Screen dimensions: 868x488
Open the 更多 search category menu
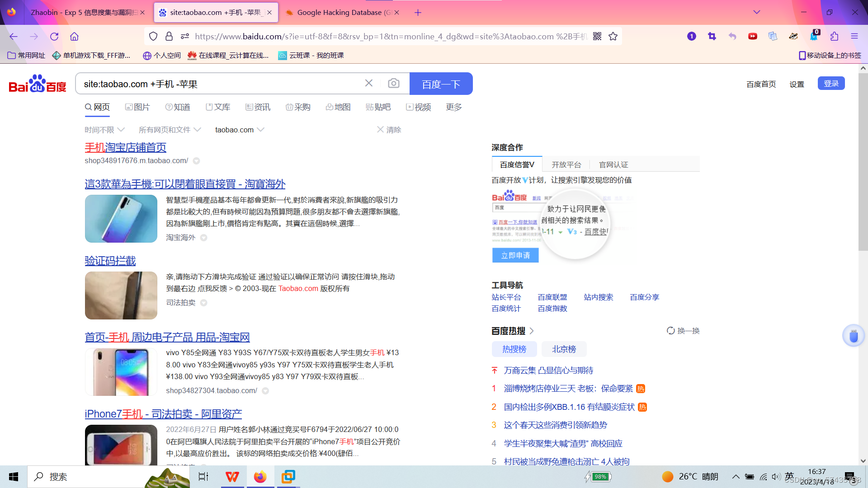tap(454, 107)
